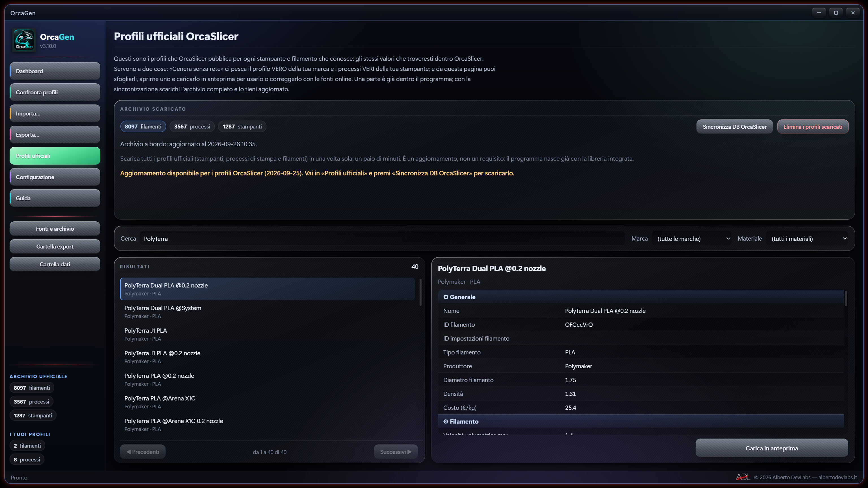Select PolyTerra PLA @0.2 nozzle result

click(268, 379)
